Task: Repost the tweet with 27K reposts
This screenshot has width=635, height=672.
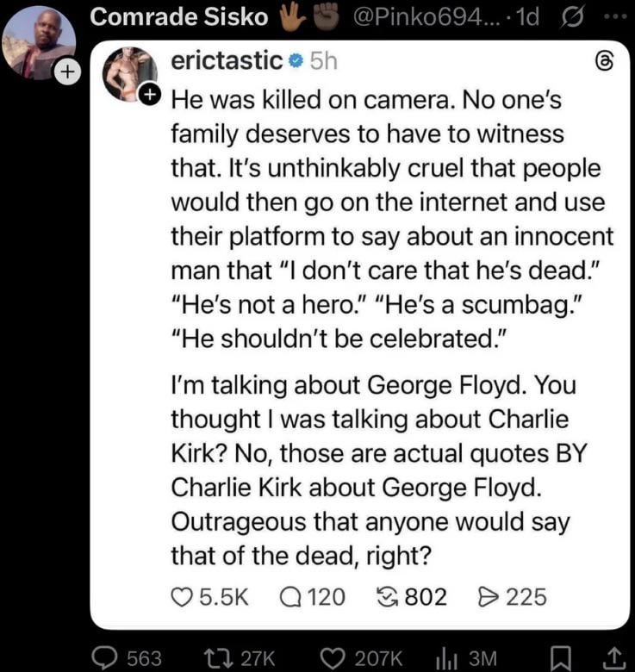Action: (238, 657)
